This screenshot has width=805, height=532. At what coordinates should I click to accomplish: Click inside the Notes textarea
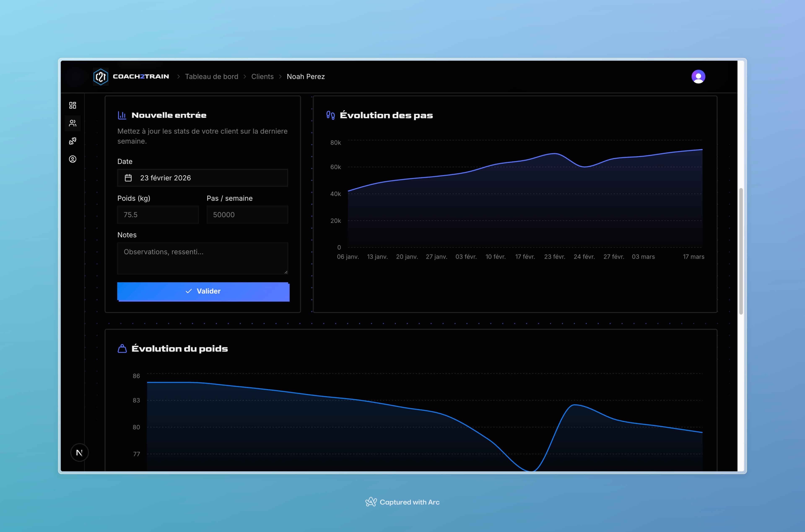pyautogui.click(x=203, y=258)
